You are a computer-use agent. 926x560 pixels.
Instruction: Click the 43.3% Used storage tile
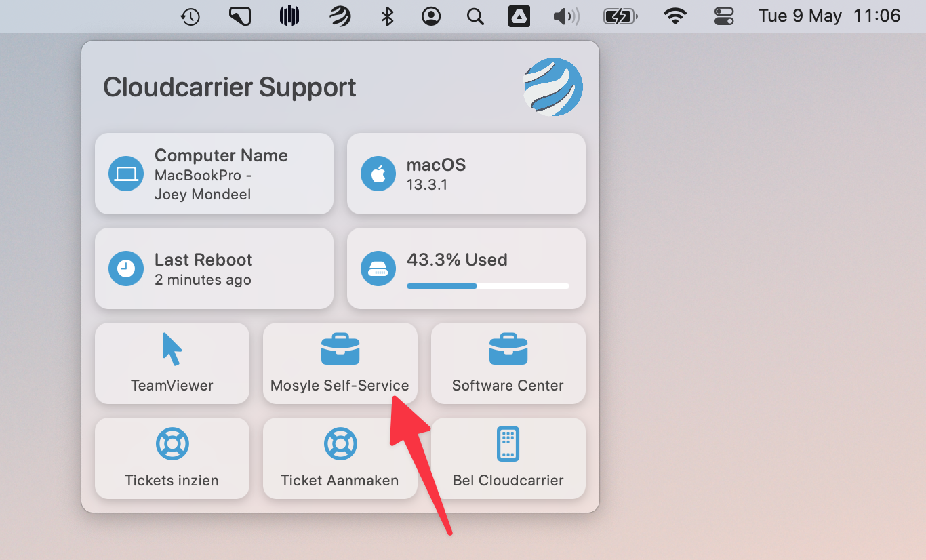coord(466,268)
